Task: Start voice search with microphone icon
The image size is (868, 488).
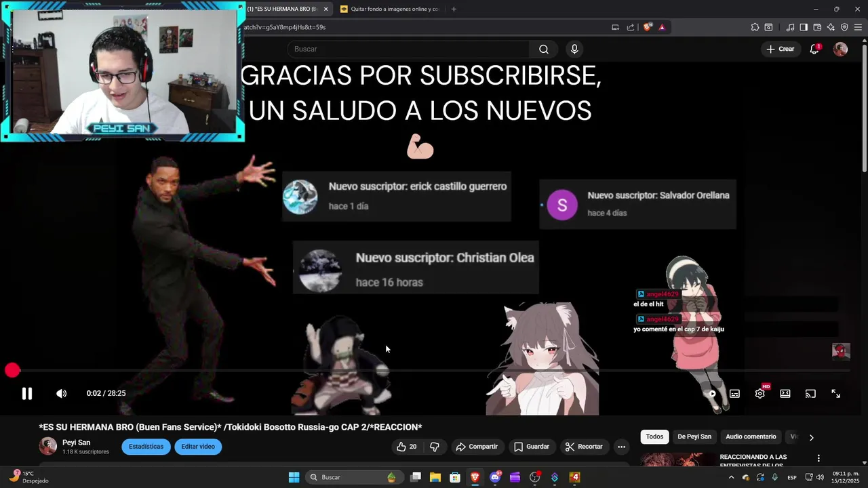Action: (x=574, y=49)
